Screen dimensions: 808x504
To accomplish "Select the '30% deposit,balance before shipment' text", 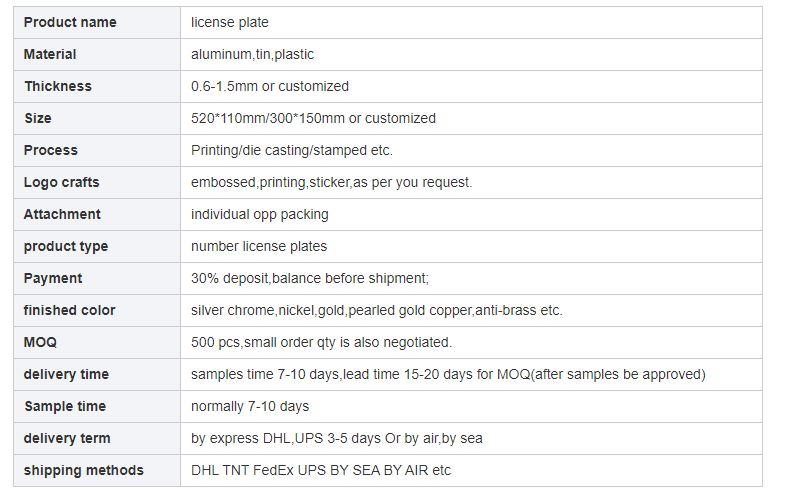I will (309, 278).
